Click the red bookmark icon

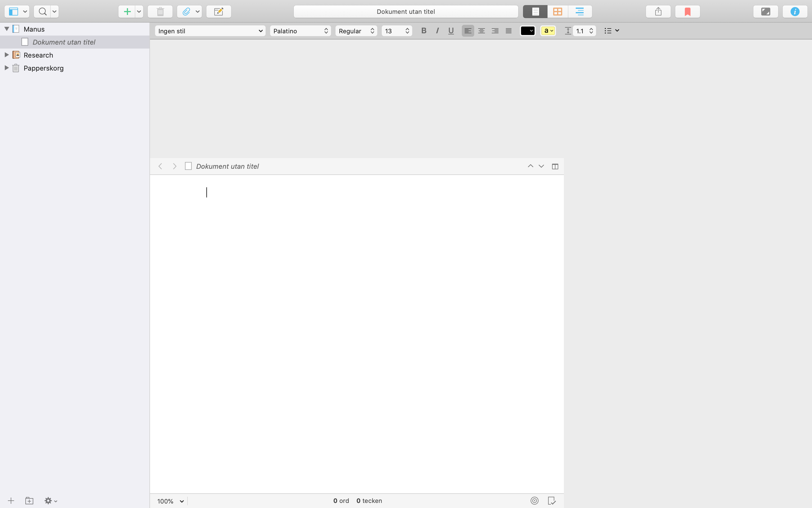coord(687,11)
